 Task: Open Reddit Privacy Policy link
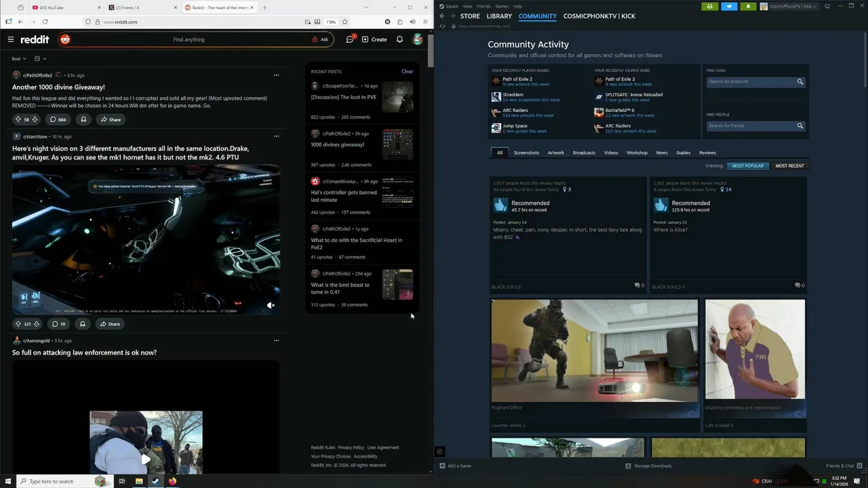click(351, 447)
